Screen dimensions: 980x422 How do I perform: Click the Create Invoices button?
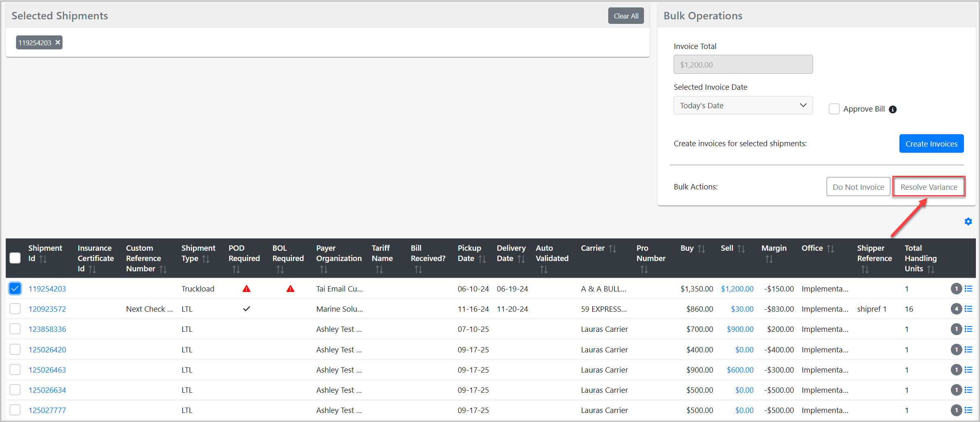pos(931,144)
